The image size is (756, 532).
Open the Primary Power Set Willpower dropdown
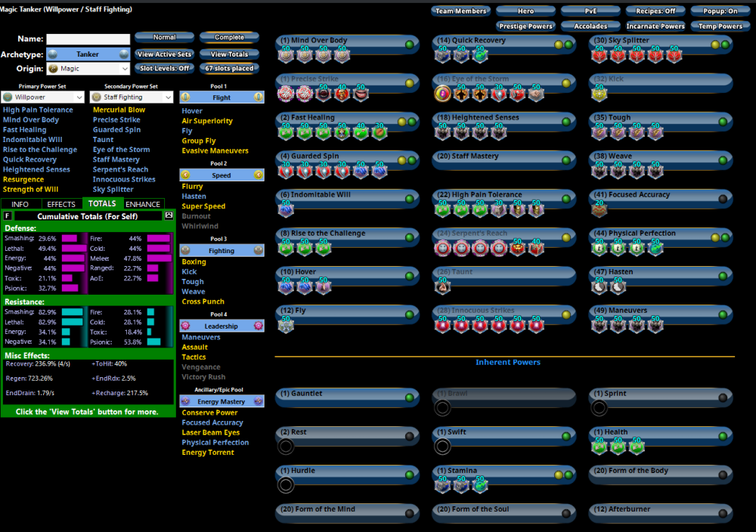42,97
